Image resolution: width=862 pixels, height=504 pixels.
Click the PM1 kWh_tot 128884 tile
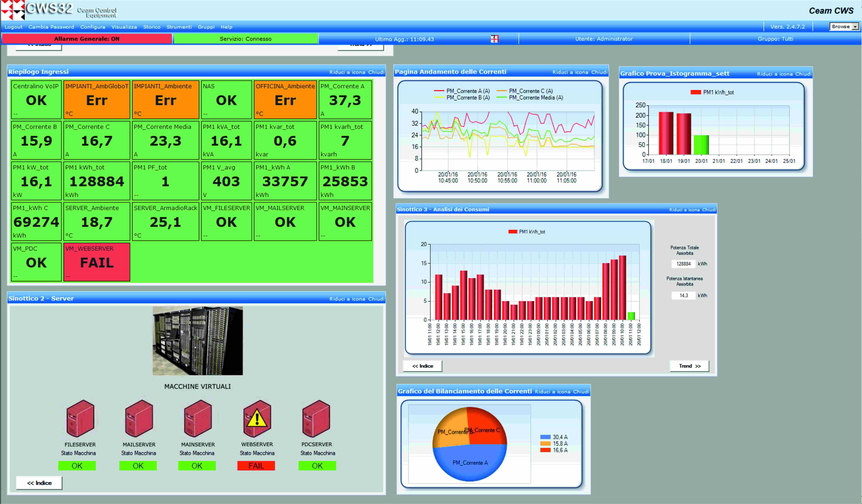97,181
